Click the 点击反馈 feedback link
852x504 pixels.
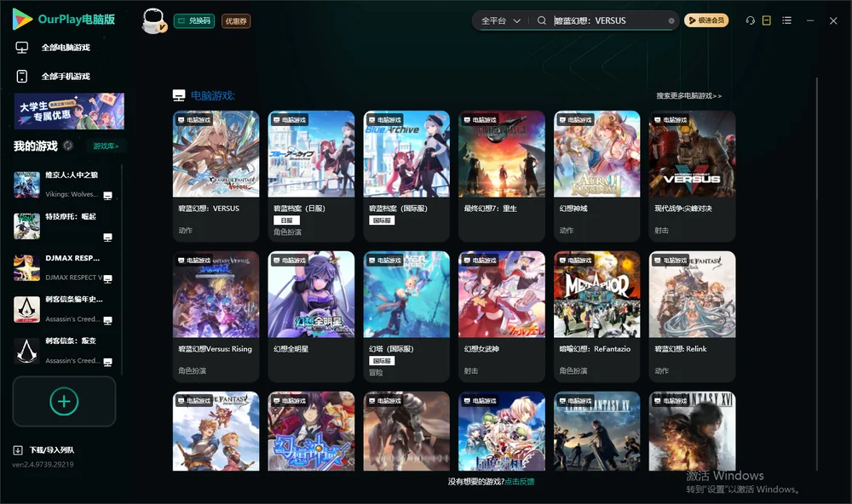pyautogui.click(x=520, y=482)
